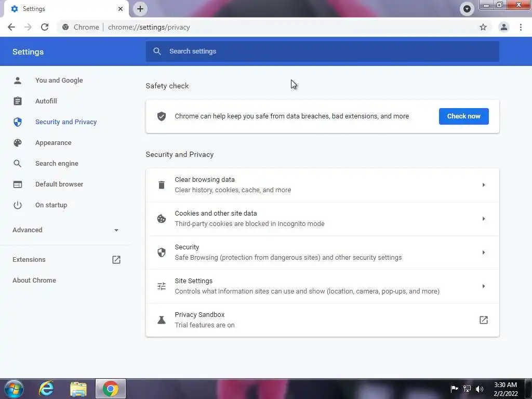
Task: Click the forward navigation arrow
Action: [x=28, y=27]
